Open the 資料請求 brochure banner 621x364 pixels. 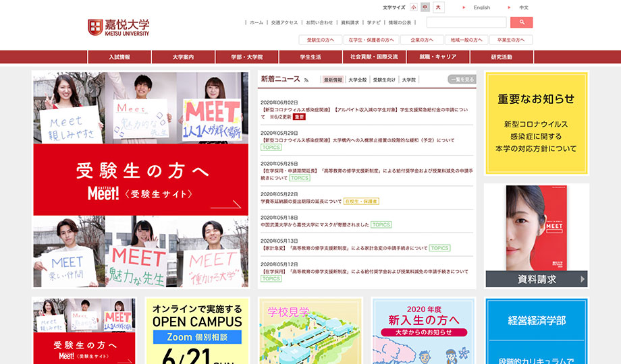[x=536, y=236]
